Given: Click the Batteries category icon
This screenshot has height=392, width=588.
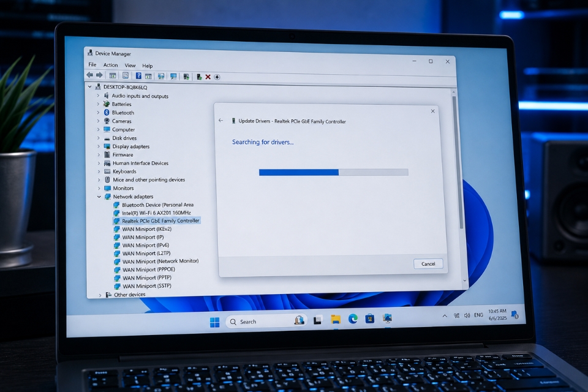Looking at the screenshot, I should (107, 104).
